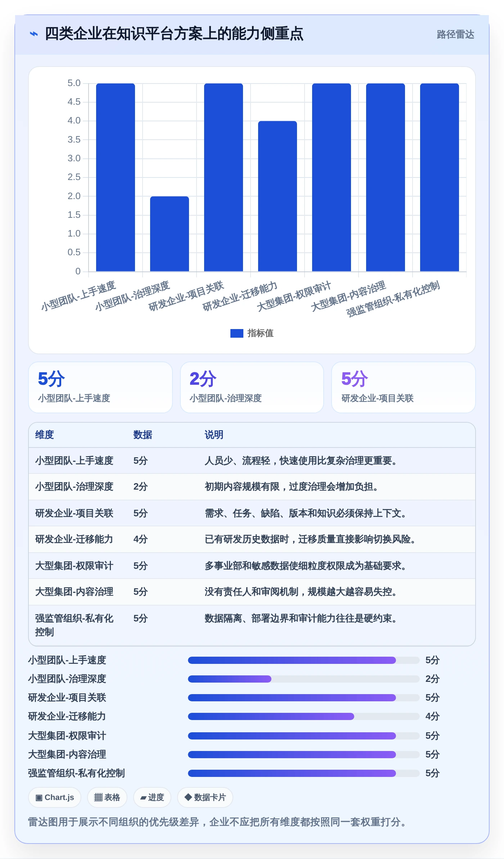Viewport: 504px width, 859px height.
Task: Toggle the 指标值 legend color box
Action: (237, 333)
